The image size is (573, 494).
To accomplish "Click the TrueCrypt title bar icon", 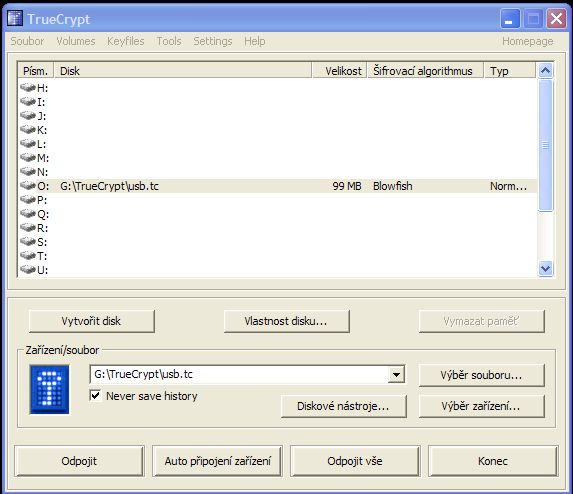I will (x=15, y=18).
